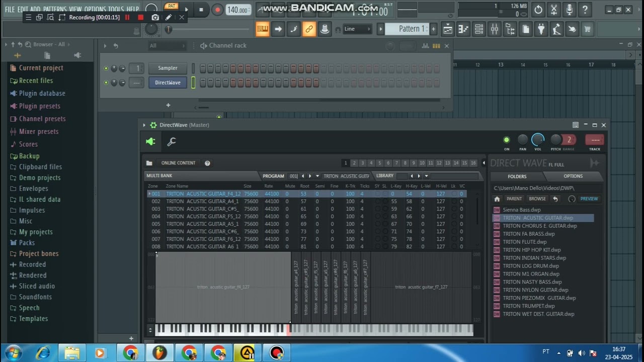Toggle PREVIEW in DirectWave browser
The height and width of the screenshot is (362, 644).
pos(589,199)
